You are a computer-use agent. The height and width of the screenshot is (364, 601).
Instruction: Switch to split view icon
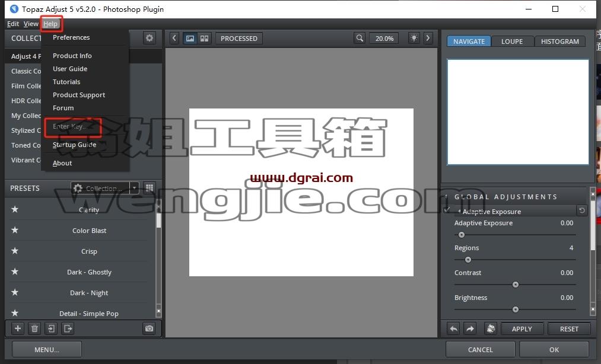tap(204, 39)
